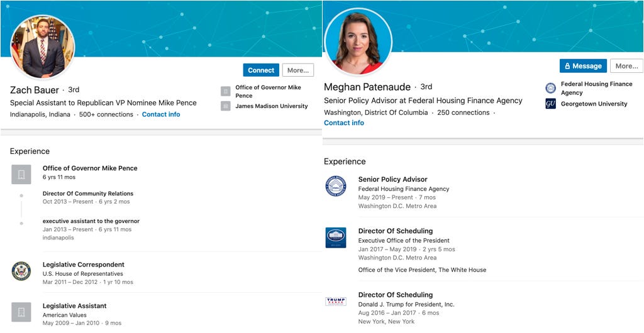Image resolution: width=644 pixels, height=333 pixels.
Task: Click 'Washington, District Of Columbia' location text
Action: coord(376,112)
